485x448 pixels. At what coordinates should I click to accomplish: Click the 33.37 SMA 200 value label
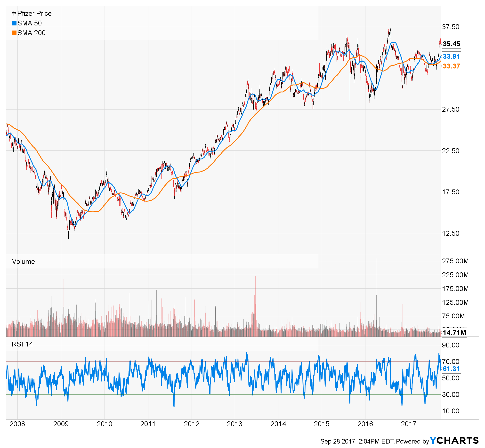[x=451, y=66]
